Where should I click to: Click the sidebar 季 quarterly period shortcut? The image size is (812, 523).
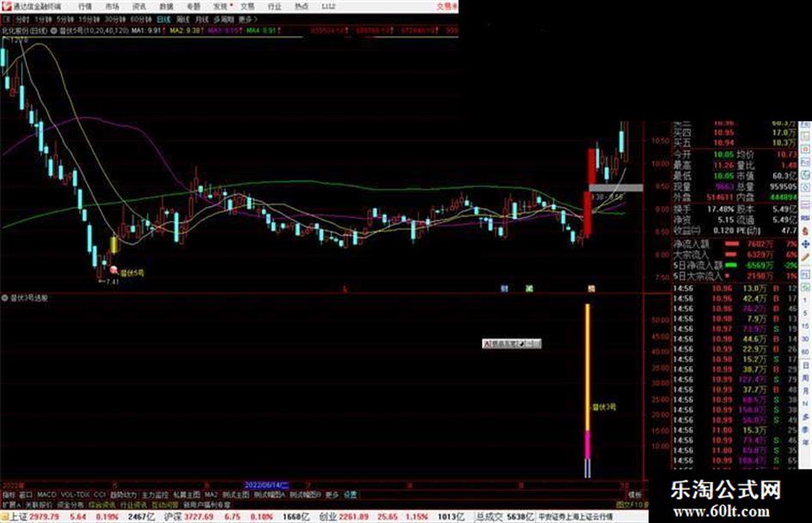805,429
